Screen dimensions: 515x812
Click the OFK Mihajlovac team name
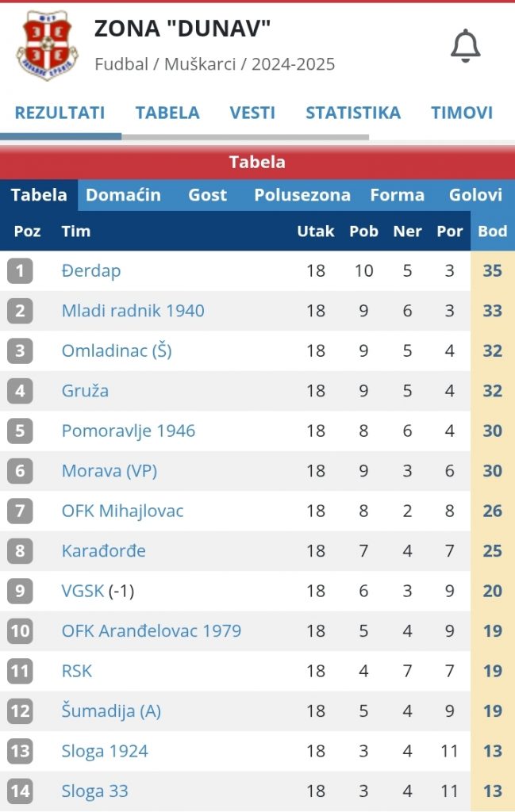[x=122, y=511]
